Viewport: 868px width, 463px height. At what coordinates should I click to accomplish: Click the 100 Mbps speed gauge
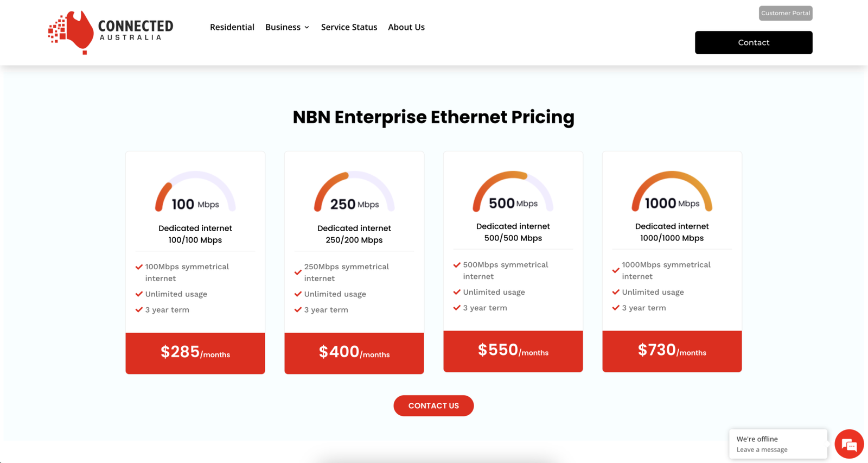click(x=195, y=192)
